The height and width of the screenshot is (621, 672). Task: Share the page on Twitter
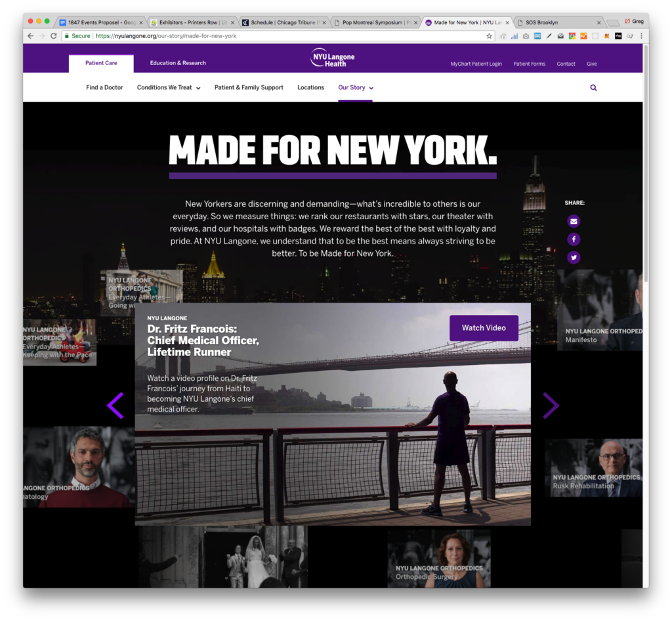coord(574,257)
